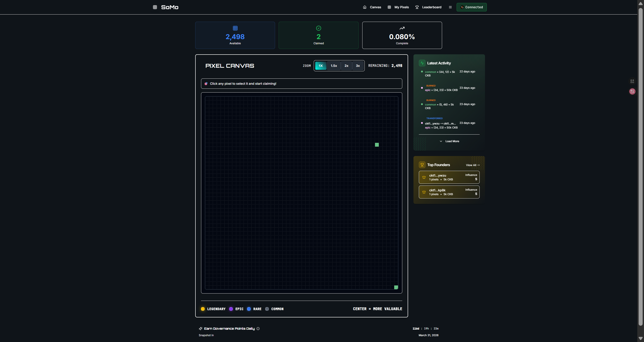Click the Top Founders trophy icon

(x=422, y=165)
